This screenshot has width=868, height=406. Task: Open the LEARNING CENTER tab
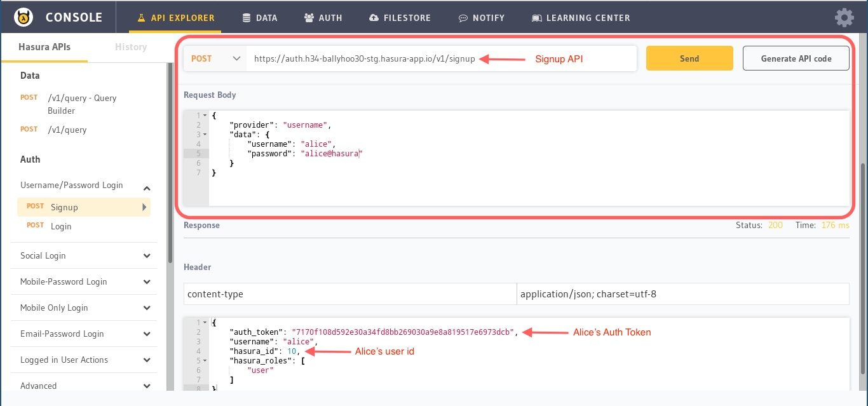tap(581, 18)
